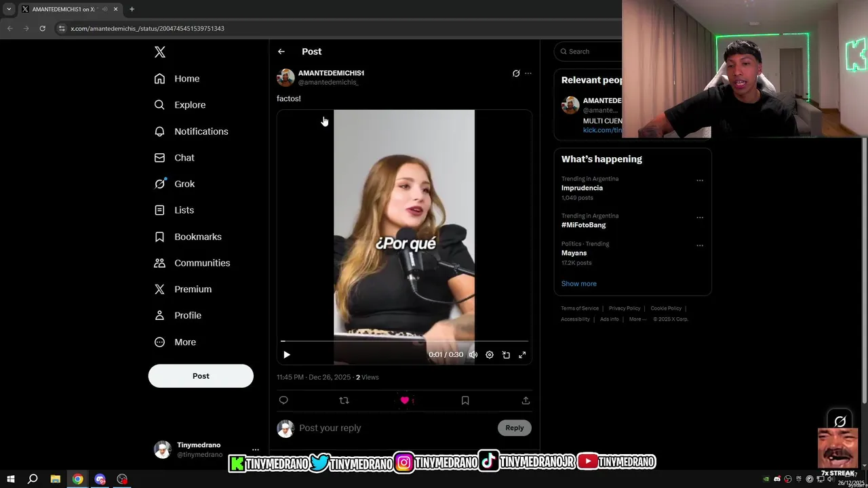
Task: Open Lists in the sidebar
Action: point(174,210)
